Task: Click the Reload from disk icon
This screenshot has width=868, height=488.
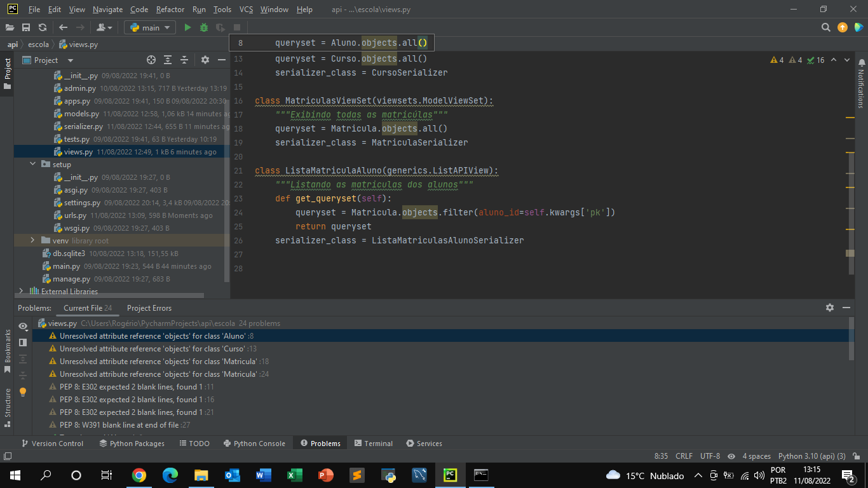Action: (x=43, y=27)
